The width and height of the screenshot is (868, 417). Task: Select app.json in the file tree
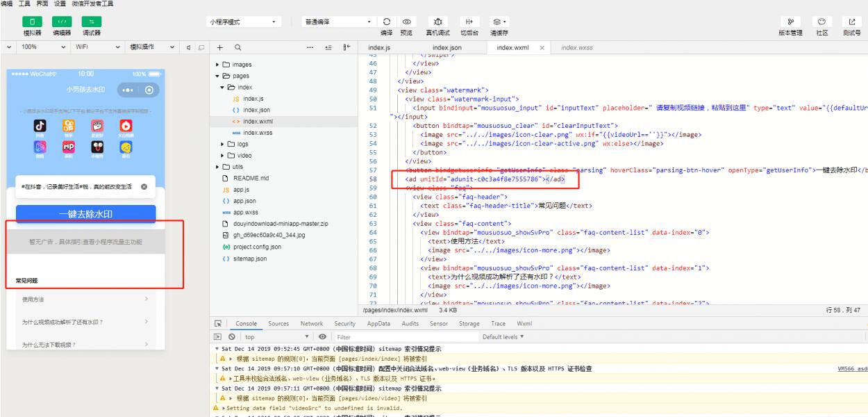(x=243, y=201)
